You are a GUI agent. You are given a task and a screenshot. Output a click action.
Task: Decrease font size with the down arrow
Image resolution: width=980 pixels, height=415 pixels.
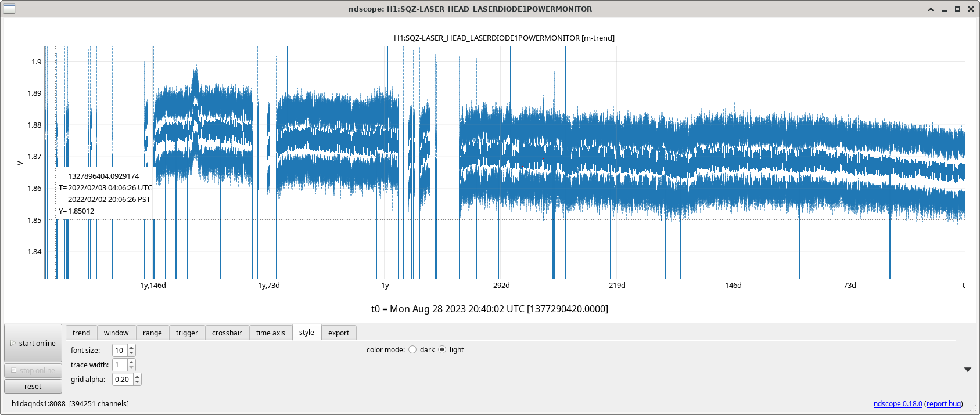(131, 353)
